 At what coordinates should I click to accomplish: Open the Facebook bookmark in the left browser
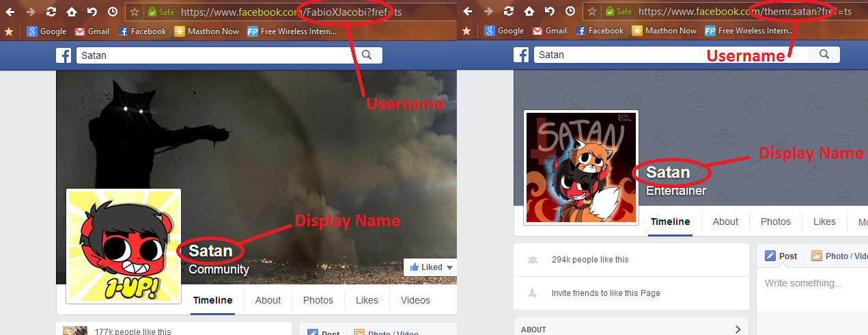142,31
